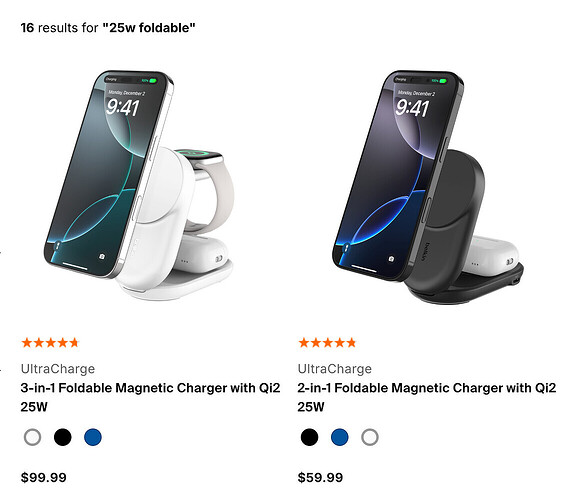Click UltraCharge brand above 2-in-1 charger
This screenshot has height=500, width=565.
point(335,369)
